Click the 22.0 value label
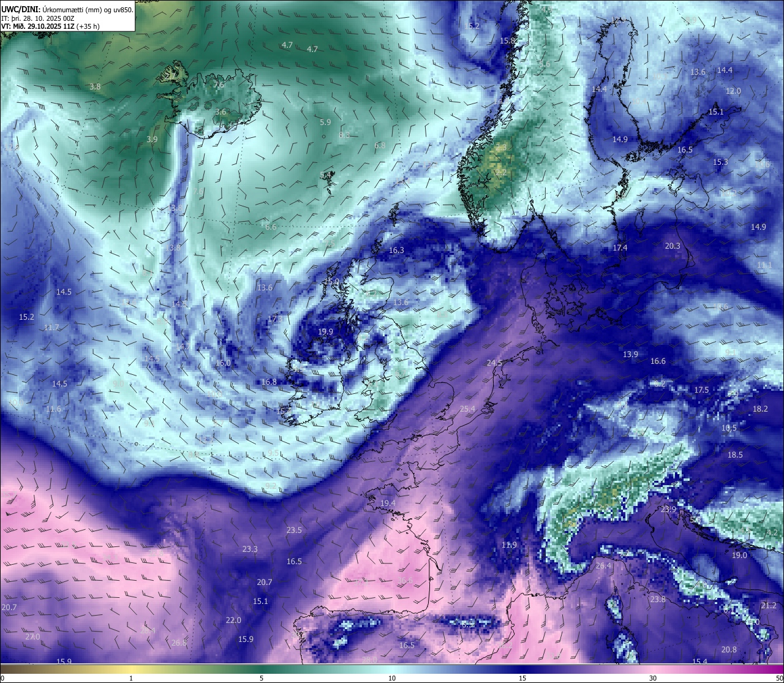Image resolution: width=784 pixels, height=683 pixels. [233, 620]
